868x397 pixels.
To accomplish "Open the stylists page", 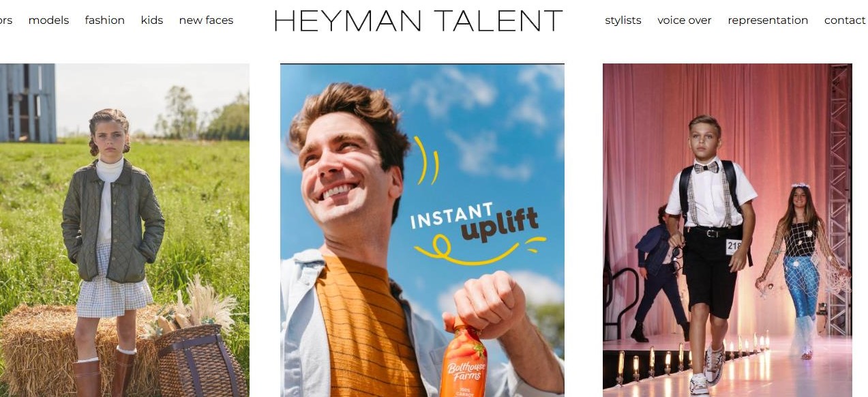I will tap(623, 20).
